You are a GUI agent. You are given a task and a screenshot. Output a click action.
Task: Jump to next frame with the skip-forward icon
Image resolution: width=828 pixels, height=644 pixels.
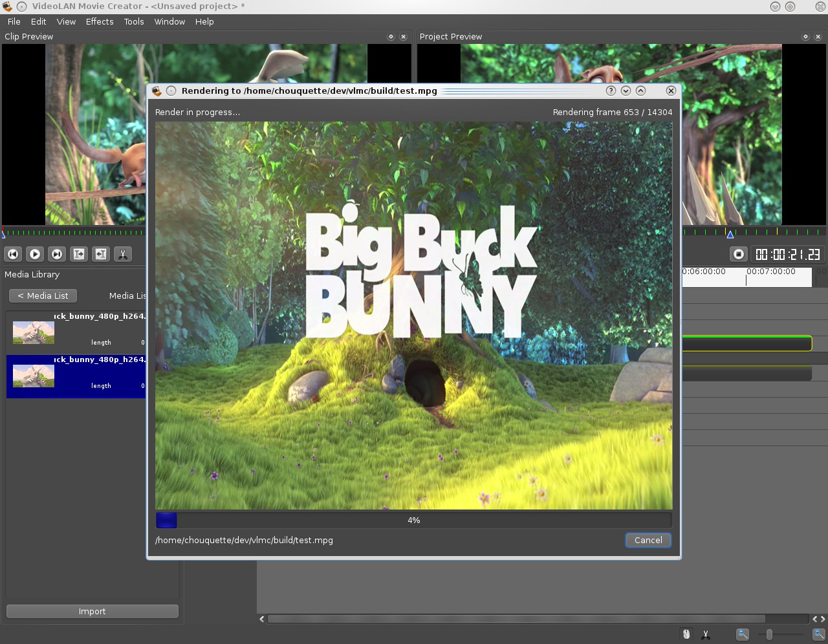click(57, 254)
